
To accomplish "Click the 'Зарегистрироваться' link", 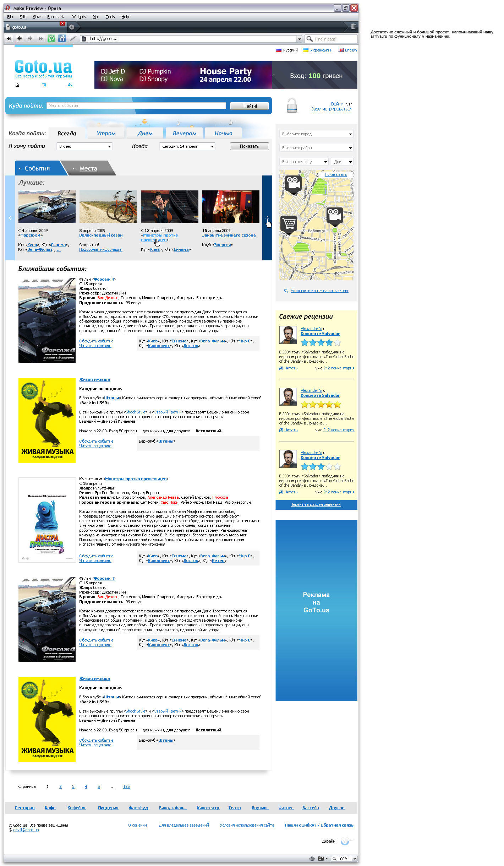I will click(332, 109).
